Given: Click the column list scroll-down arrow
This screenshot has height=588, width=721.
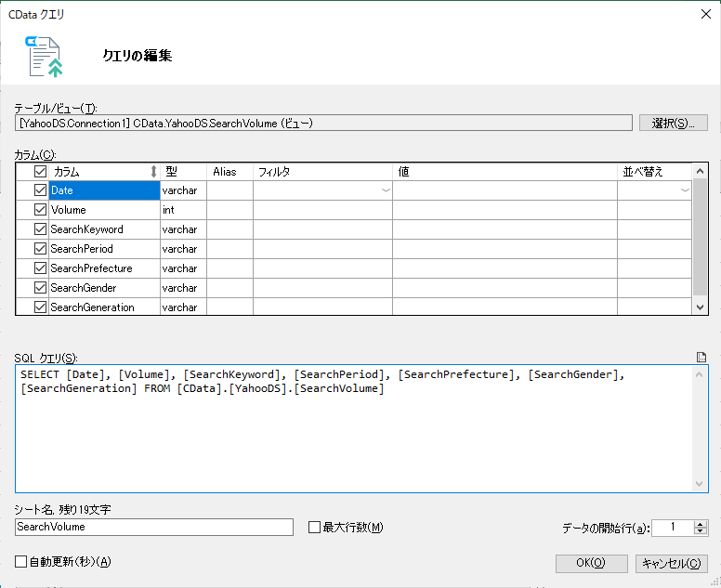Looking at the screenshot, I should 700,307.
